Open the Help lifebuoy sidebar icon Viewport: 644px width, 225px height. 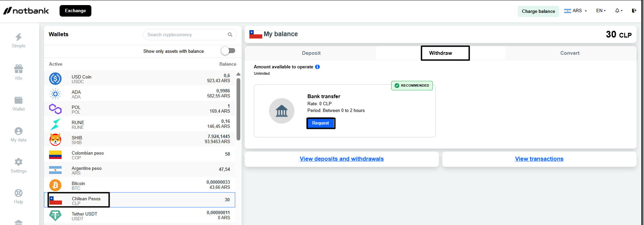tap(19, 193)
